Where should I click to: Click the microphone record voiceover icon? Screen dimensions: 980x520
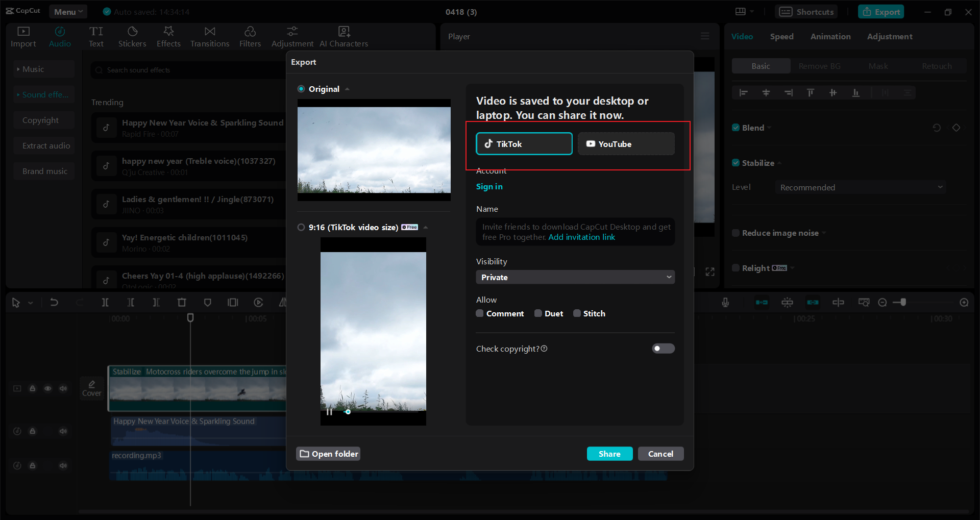(x=725, y=303)
